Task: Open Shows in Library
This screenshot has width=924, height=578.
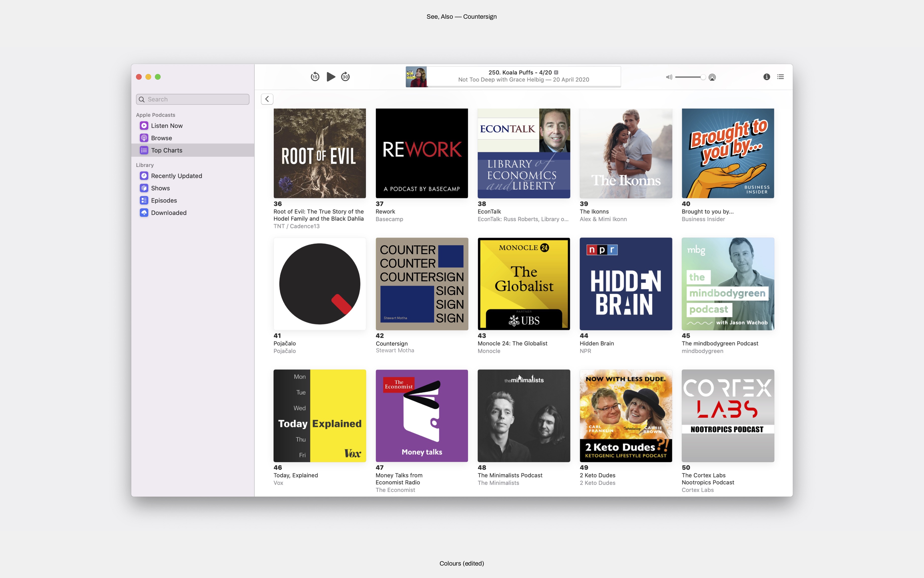Action: [192, 188]
